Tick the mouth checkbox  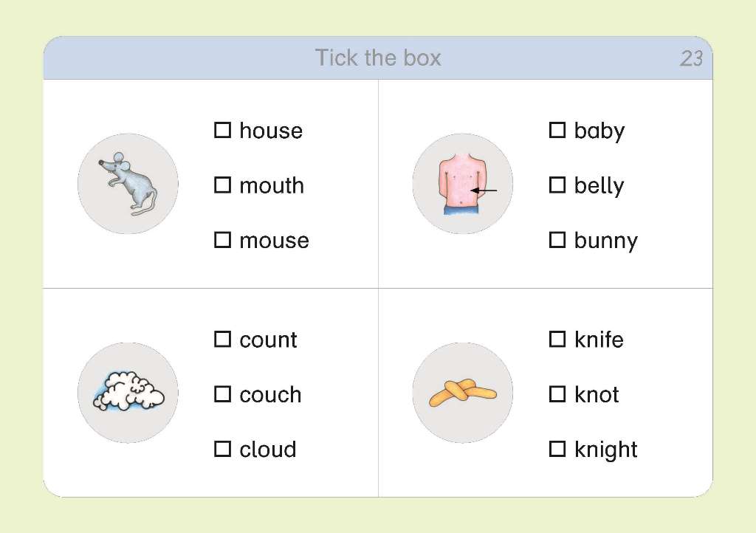pyautogui.click(x=222, y=185)
